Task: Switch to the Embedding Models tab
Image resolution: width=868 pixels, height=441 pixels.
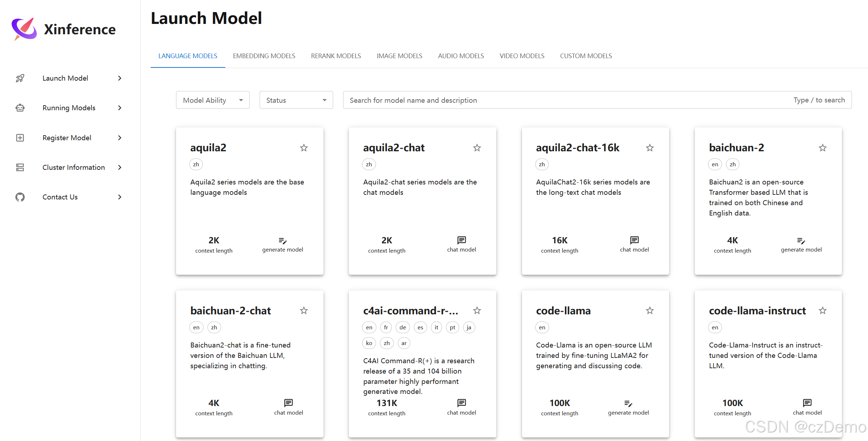Action: click(x=264, y=56)
